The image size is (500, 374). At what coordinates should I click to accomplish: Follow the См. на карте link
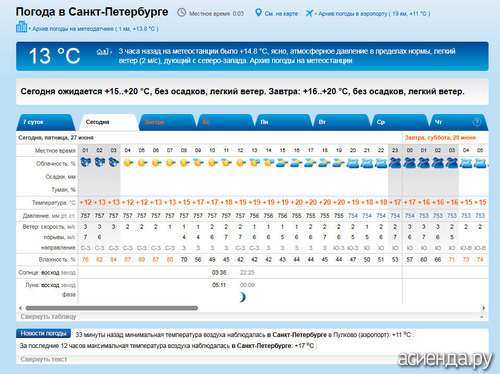click(281, 14)
